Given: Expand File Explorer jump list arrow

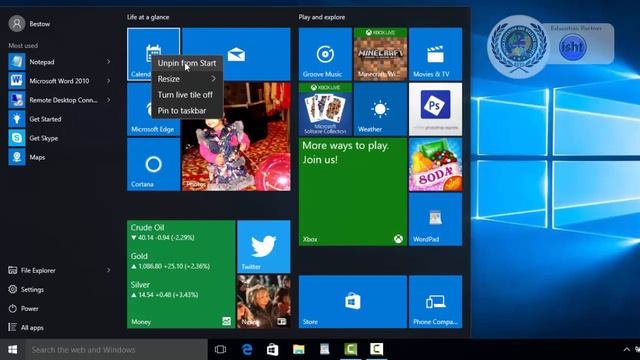Looking at the screenshot, I should (x=109, y=270).
